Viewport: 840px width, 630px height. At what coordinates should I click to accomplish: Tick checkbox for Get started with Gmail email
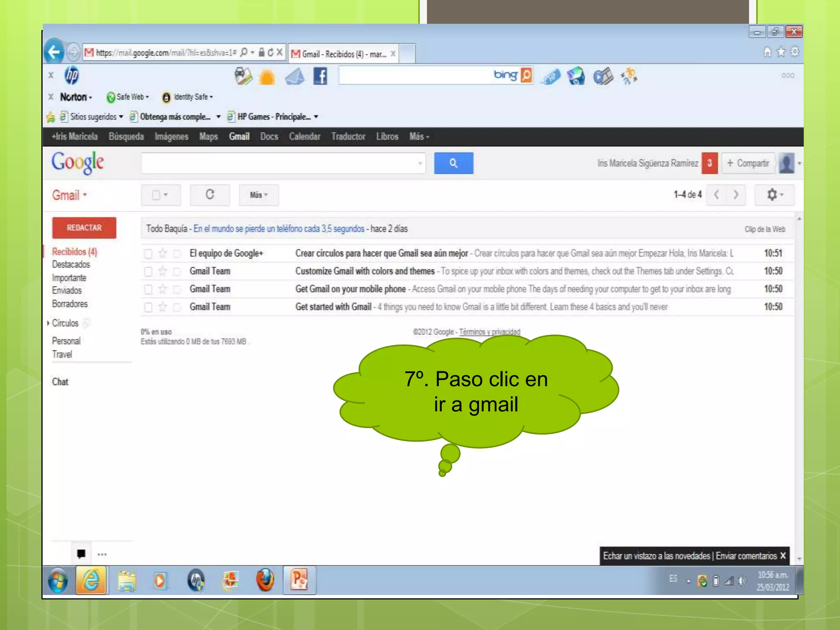[148, 307]
